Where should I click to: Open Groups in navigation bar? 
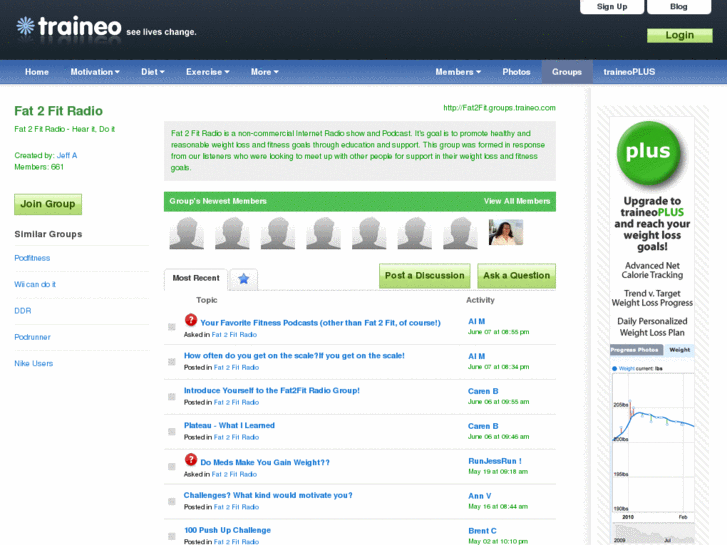click(567, 72)
